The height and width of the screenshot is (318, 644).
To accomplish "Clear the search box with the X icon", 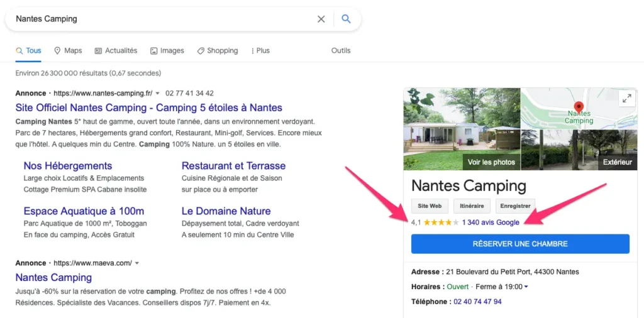I will pyautogui.click(x=321, y=19).
